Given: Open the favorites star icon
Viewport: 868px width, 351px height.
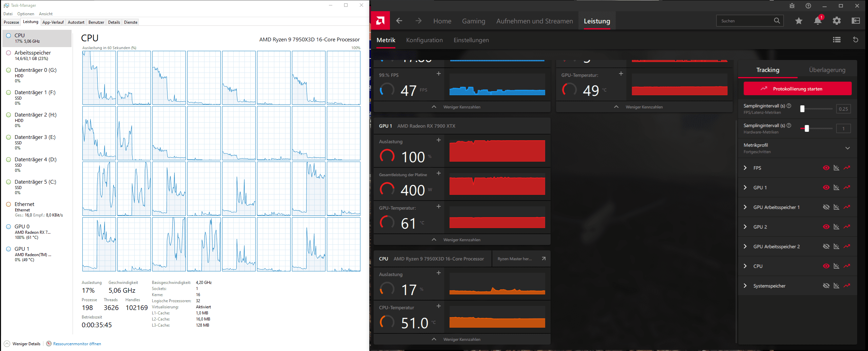Looking at the screenshot, I should pos(799,21).
